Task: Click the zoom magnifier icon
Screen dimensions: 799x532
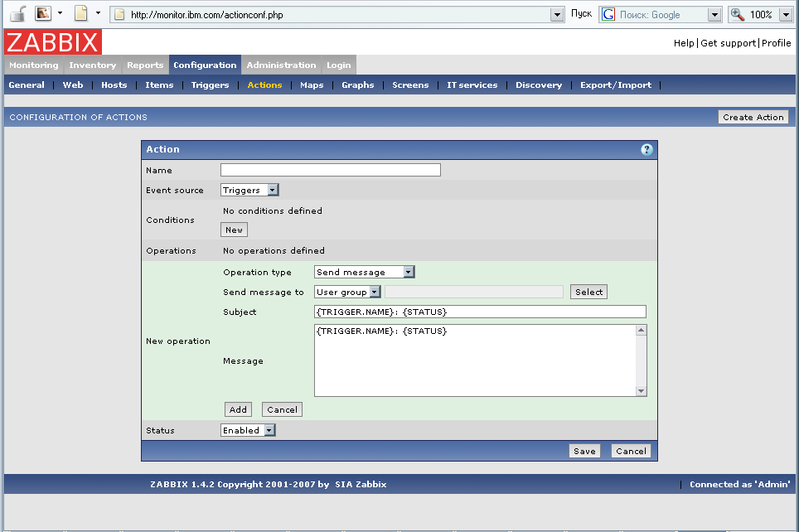Action: click(738, 15)
